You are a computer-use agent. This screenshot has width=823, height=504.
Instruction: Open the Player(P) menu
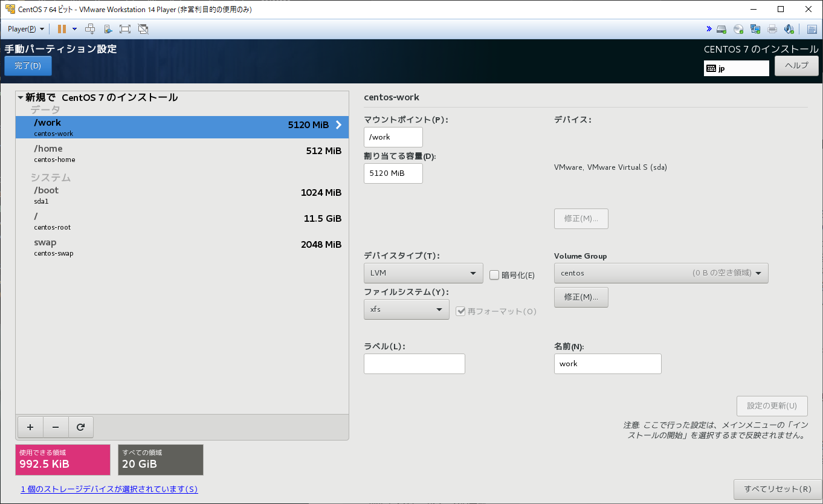25,29
